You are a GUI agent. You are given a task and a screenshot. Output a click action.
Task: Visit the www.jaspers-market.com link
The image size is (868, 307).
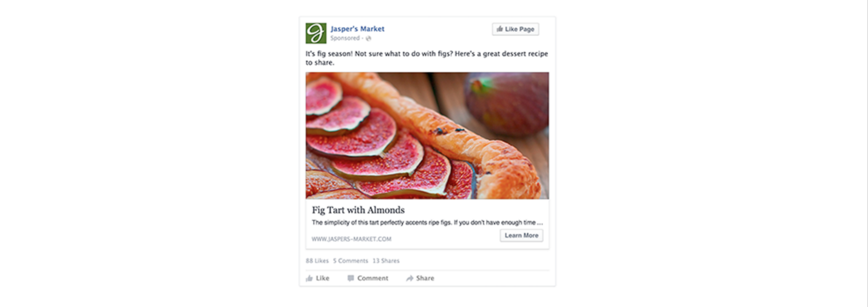coord(351,239)
